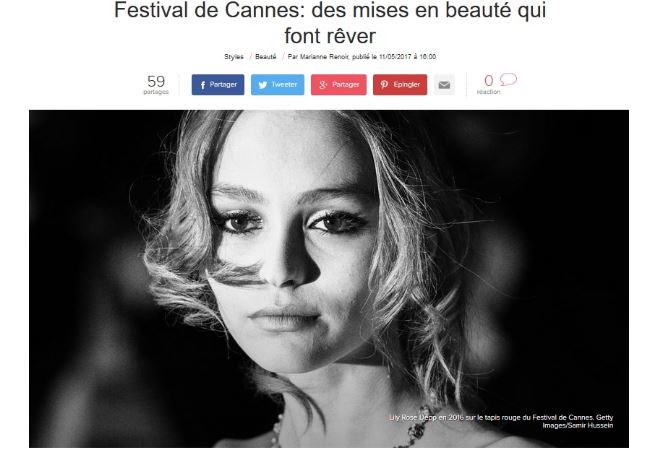
Task: Click the Facebook 'f' logo icon
Action: [x=202, y=85]
